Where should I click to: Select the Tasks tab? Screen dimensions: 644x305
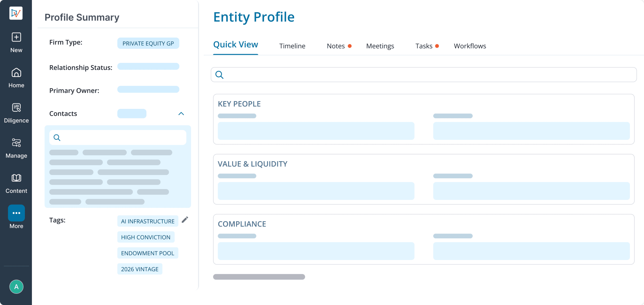(x=424, y=46)
